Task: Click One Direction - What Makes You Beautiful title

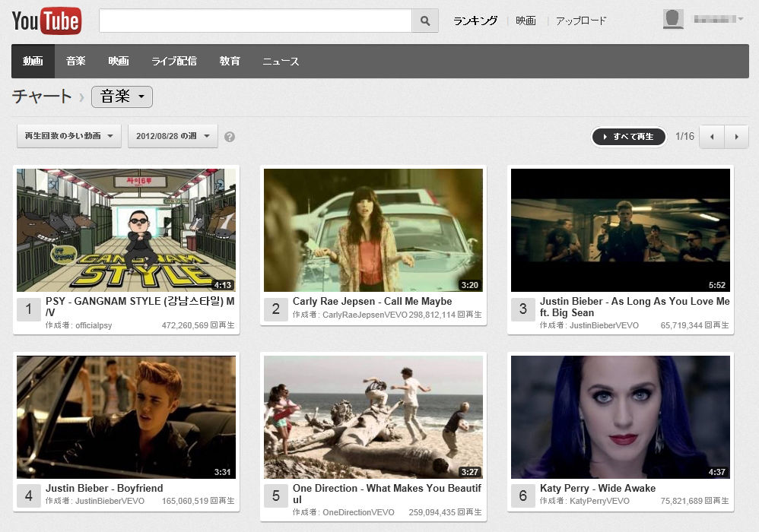Action: click(387, 494)
